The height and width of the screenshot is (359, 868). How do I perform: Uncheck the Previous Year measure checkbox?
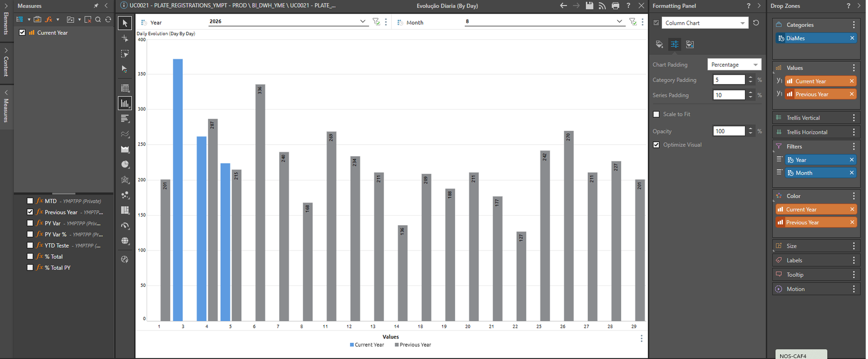point(30,212)
